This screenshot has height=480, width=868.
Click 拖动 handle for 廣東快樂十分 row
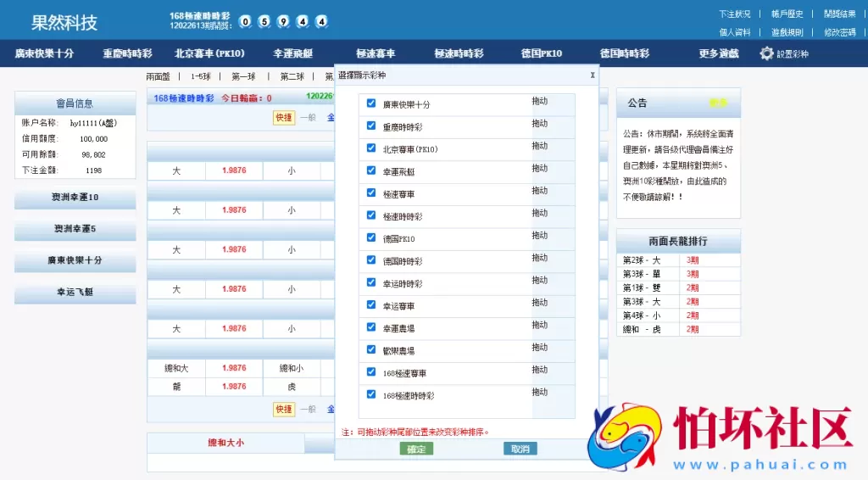[x=540, y=101]
